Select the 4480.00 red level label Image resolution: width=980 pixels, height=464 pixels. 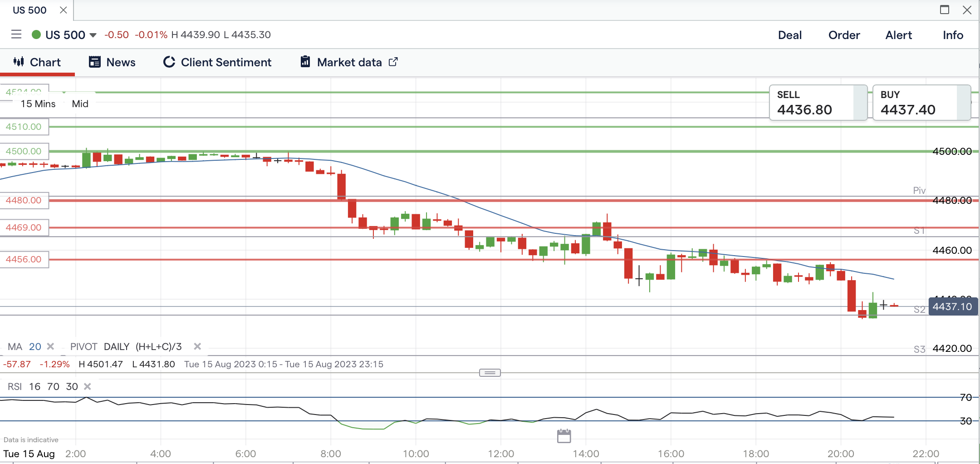24,200
